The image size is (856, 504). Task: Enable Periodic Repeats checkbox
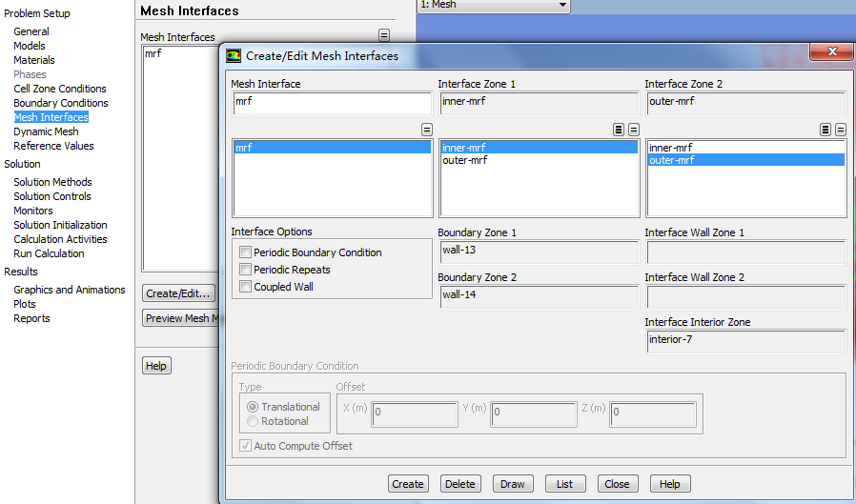coord(246,270)
